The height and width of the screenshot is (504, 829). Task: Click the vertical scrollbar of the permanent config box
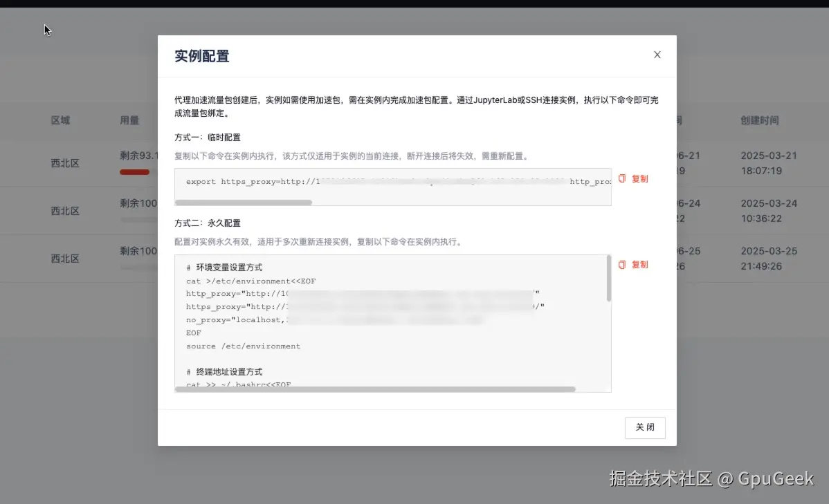coord(608,279)
